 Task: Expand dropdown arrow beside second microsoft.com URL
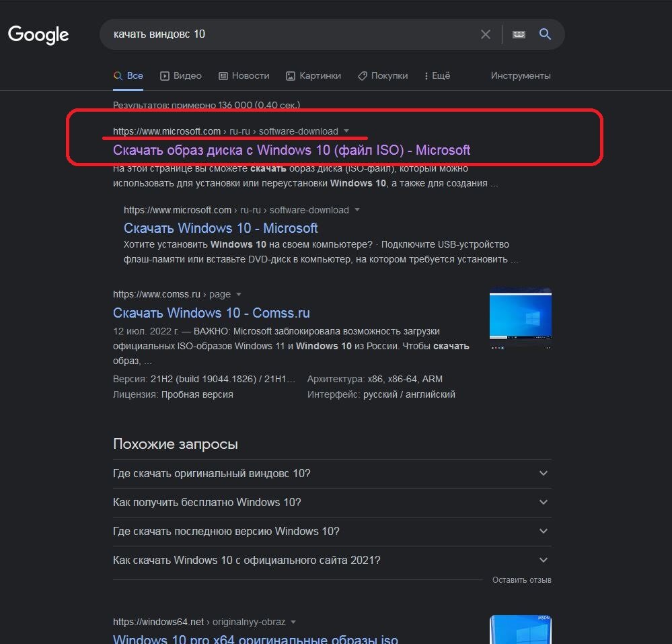[357, 210]
